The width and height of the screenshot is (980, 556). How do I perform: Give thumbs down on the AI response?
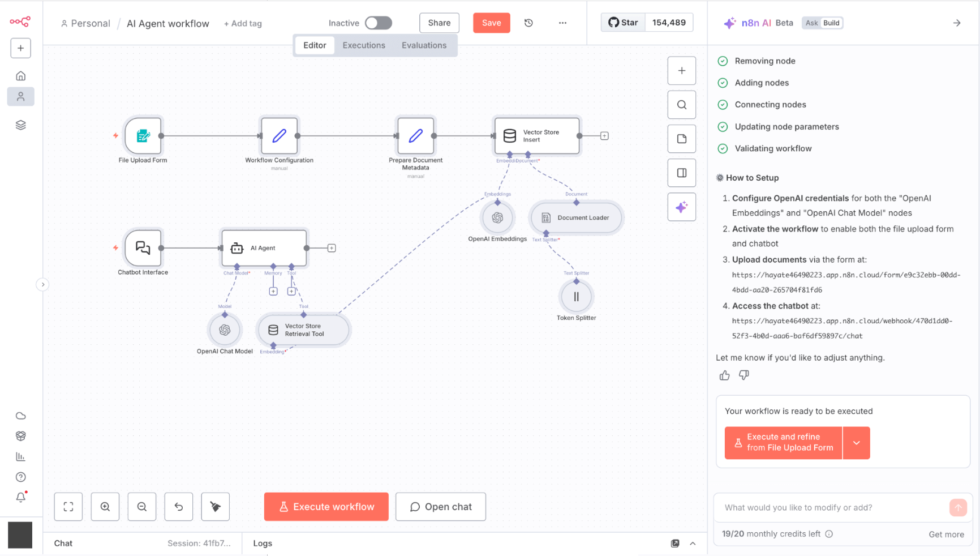click(x=744, y=375)
